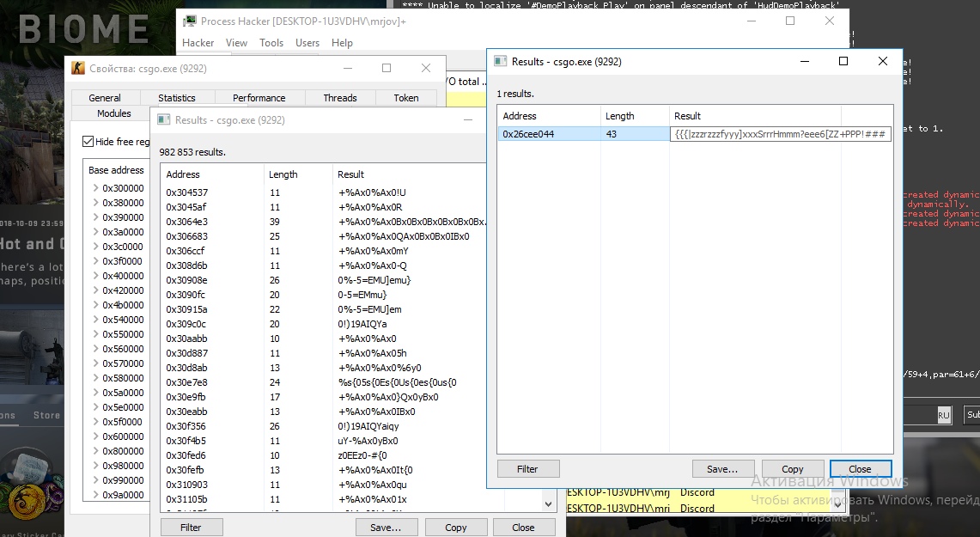This screenshot has height=537, width=980.
Task: Select the 0x26cee044 result row
Action: coord(550,134)
